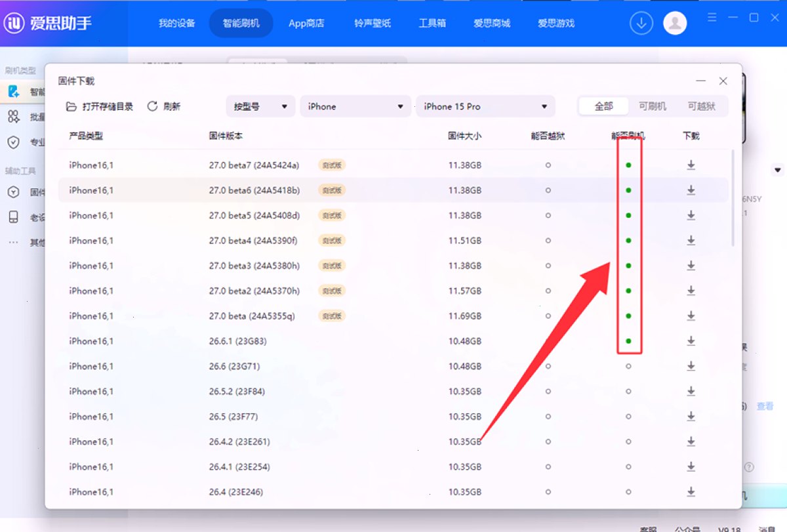Open 我的设备 tab
The image size is (787, 532).
click(x=177, y=23)
